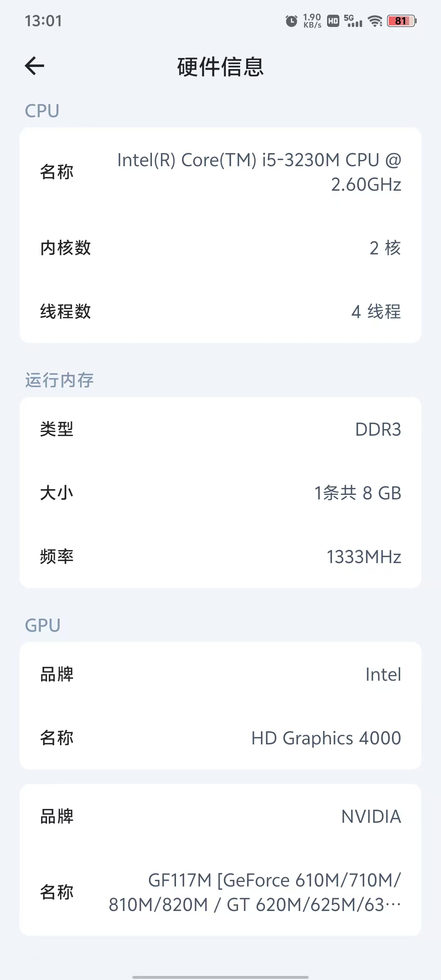Tap the 硬件信息 page title
This screenshot has height=980, width=441.
(x=220, y=67)
